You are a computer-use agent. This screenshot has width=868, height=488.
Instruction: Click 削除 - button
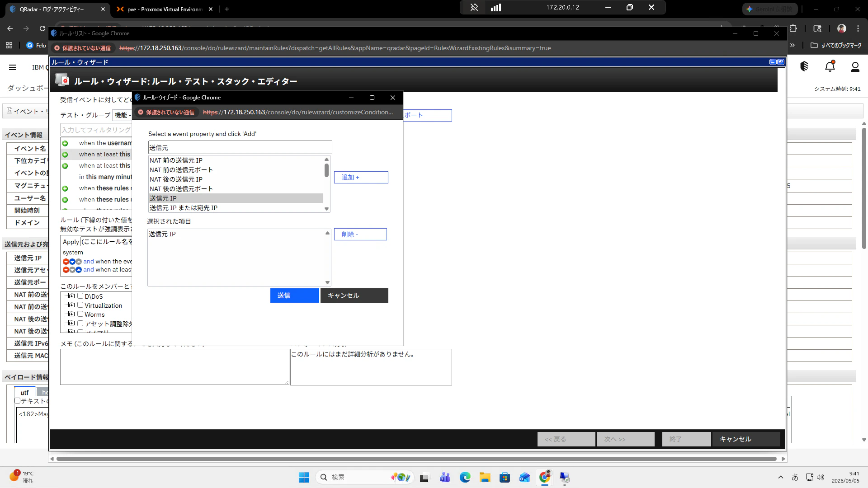tap(360, 234)
